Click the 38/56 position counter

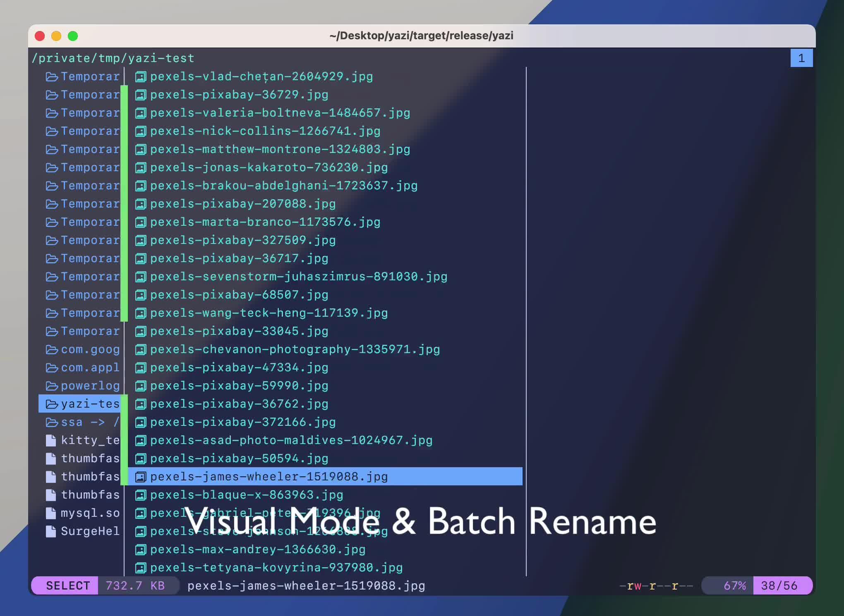[x=779, y=586]
